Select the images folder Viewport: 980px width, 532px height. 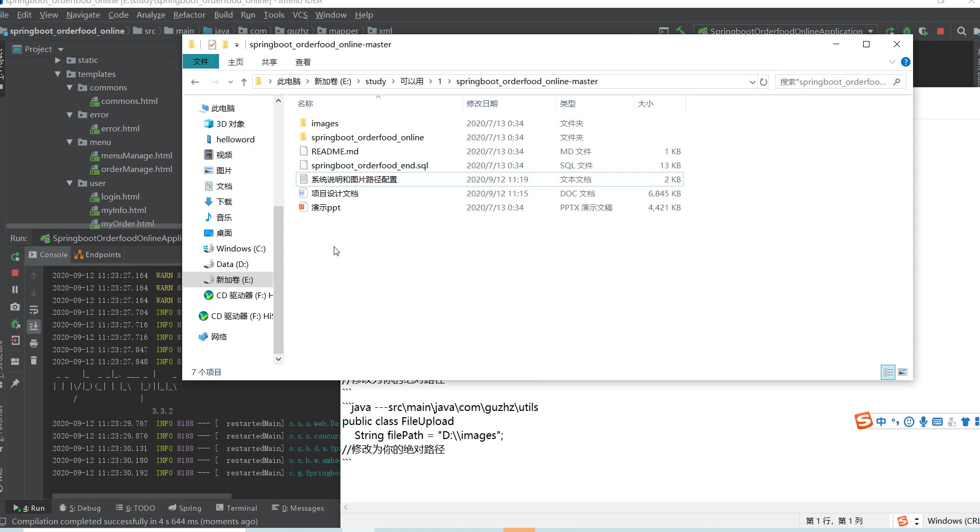[325, 123]
